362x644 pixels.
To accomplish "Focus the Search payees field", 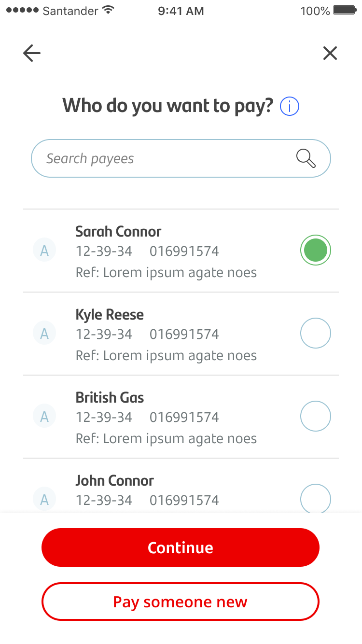I will (x=181, y=158).
